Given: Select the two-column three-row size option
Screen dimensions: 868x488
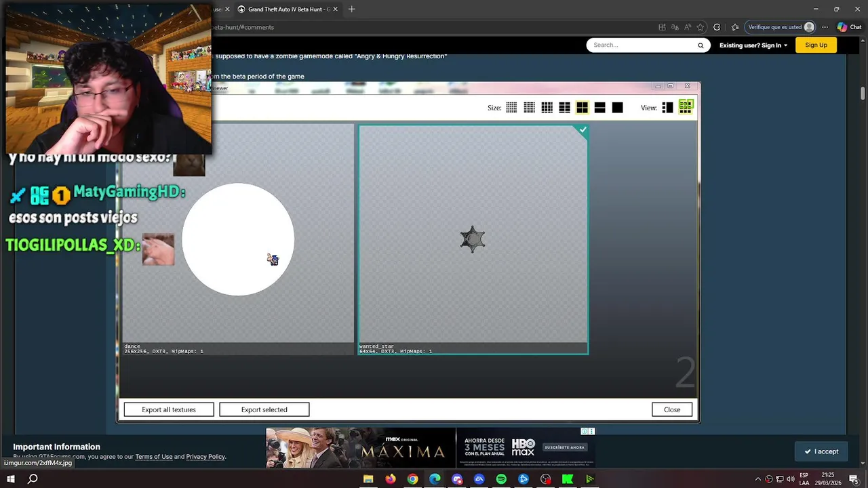Looking at the screenshot, I should 564,108.
